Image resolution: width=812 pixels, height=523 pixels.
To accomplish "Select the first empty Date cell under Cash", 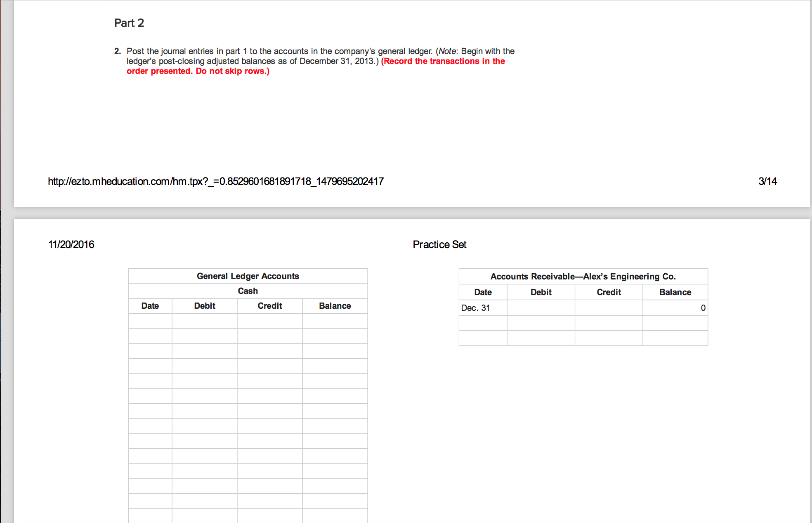I will 150,321.
